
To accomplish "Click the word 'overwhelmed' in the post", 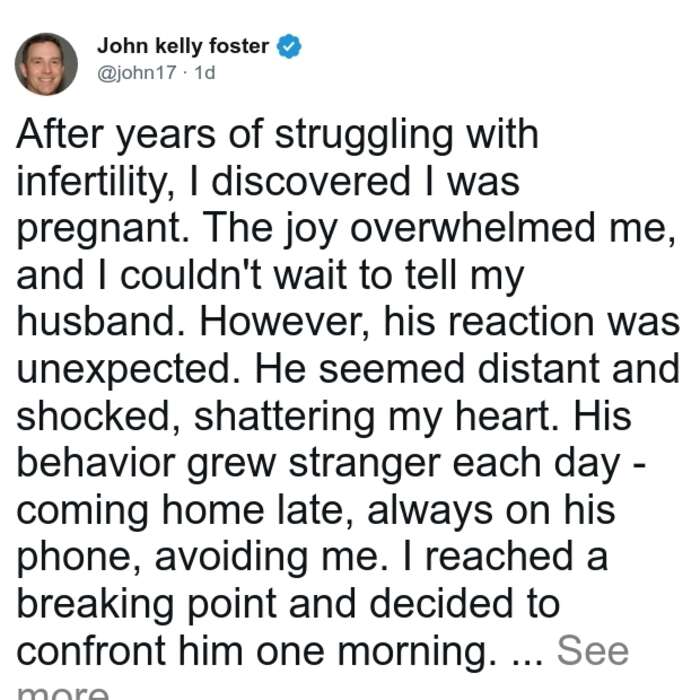I will click(x=472, y=227).
